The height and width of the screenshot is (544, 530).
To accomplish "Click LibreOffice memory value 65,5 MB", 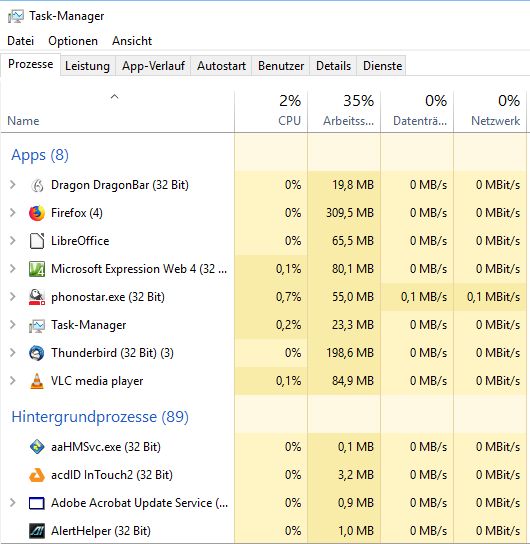I will point(353,241).
